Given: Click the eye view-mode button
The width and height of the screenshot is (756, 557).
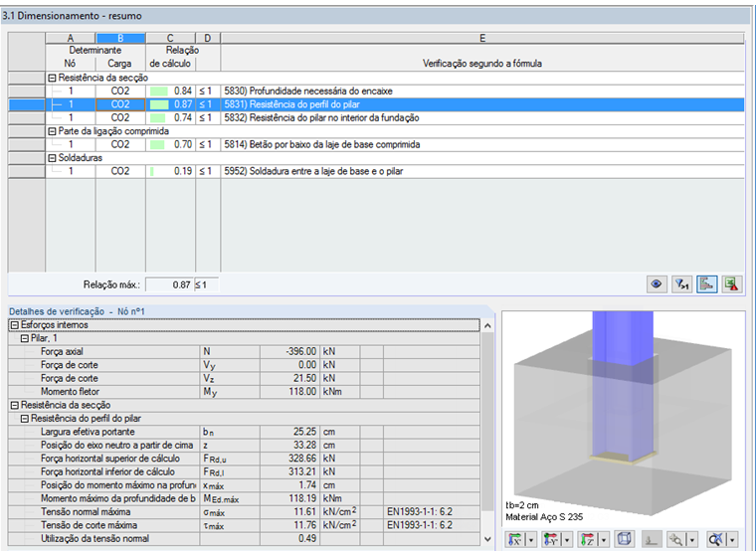Looking at the screenshot, I should click(657, 284).
